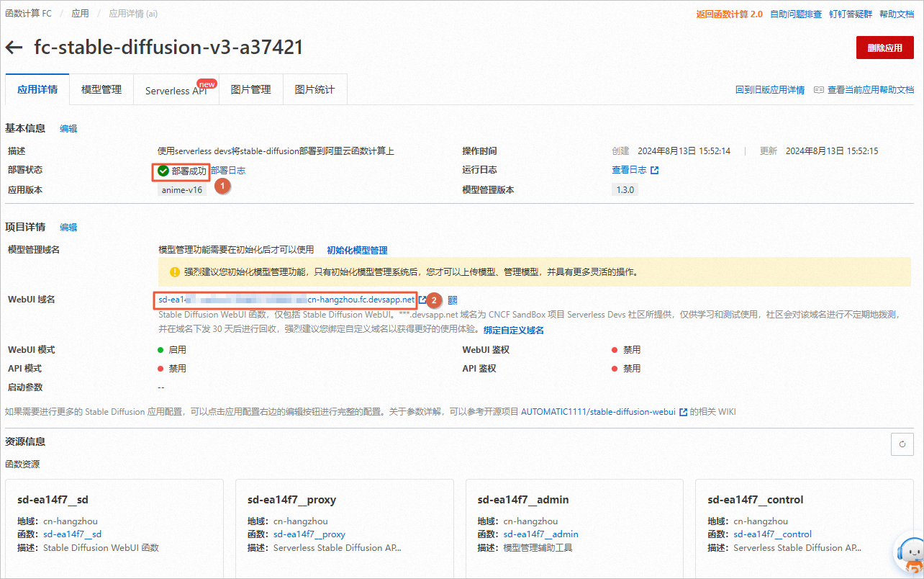Switch to the 图片管理 tab
The height and width of the screenshot is (579, 924).
click(x=251, y=89)
